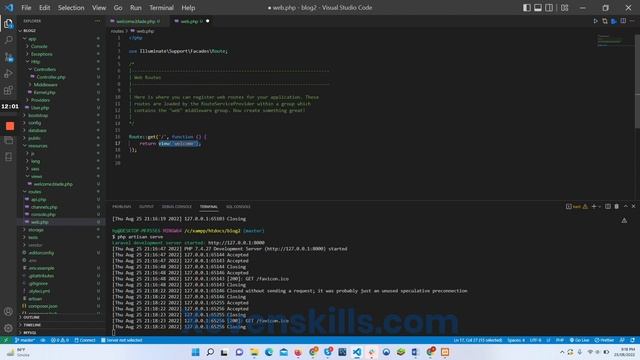Open the File menu
The height and width of the screenshot is (360, 640).
pos(26,8)
